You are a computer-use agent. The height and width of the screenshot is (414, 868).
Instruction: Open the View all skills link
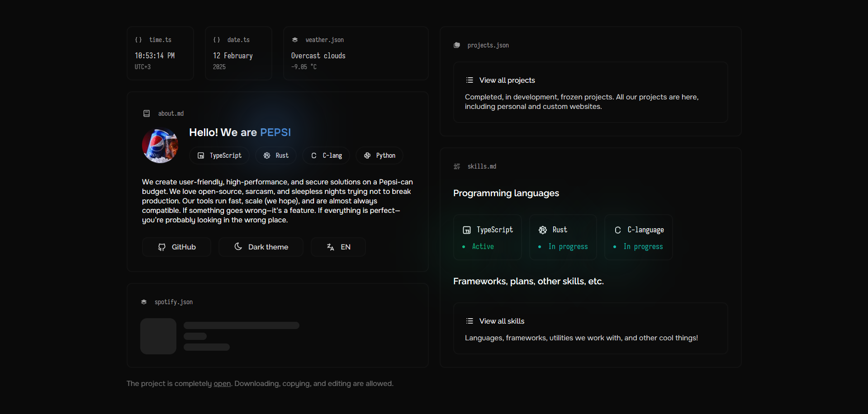502,321
